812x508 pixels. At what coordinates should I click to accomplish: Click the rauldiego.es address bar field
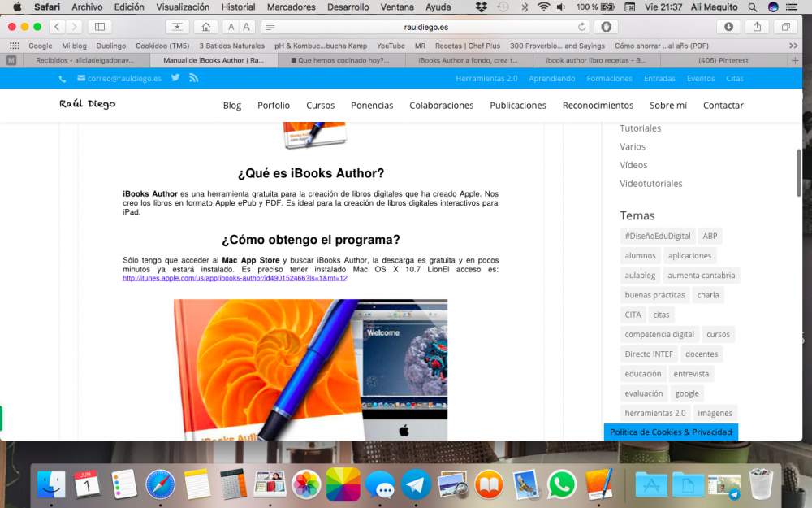tap(426, 26)
